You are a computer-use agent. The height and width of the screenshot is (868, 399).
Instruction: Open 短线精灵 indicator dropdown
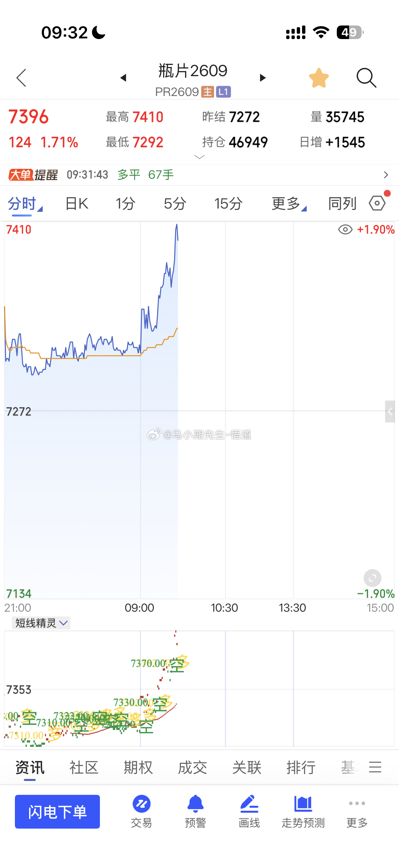click(x=41, y=623)
